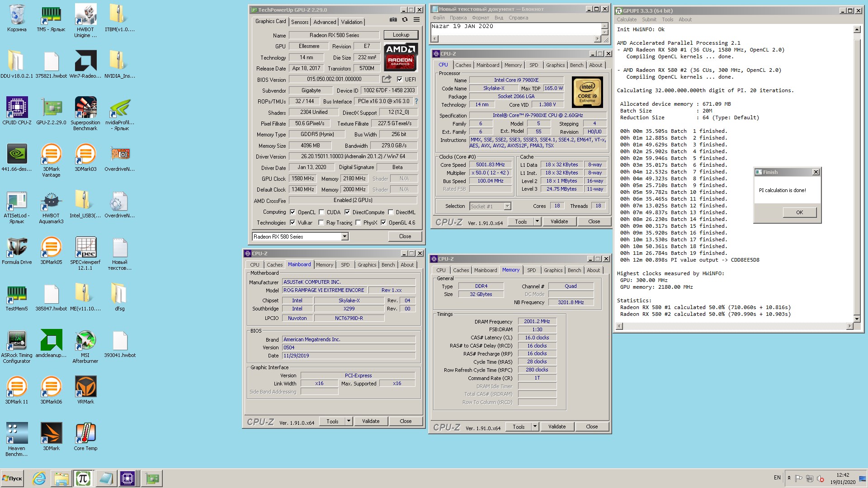The height and width of the screenshot is (488, 868).
Task: Open HWBOT Unigine desktop icon
Action: coord(85,21)
